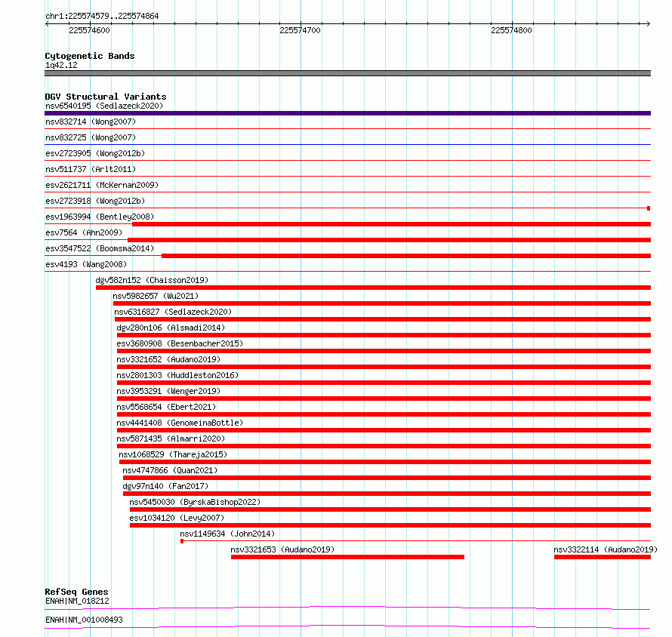Click the magenta ENAH NM_018212 transcript line
672x637 pixels.
(x=347, y=608)
